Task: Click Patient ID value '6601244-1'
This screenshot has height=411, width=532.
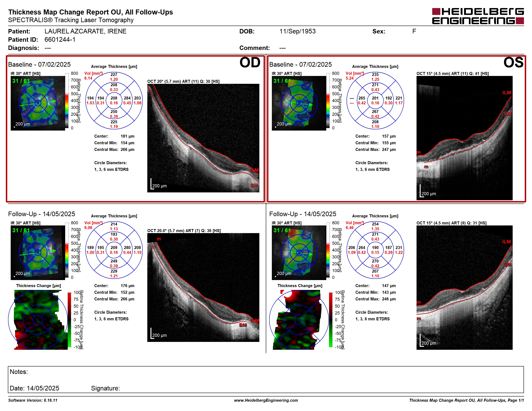Action: coord(60,39)
